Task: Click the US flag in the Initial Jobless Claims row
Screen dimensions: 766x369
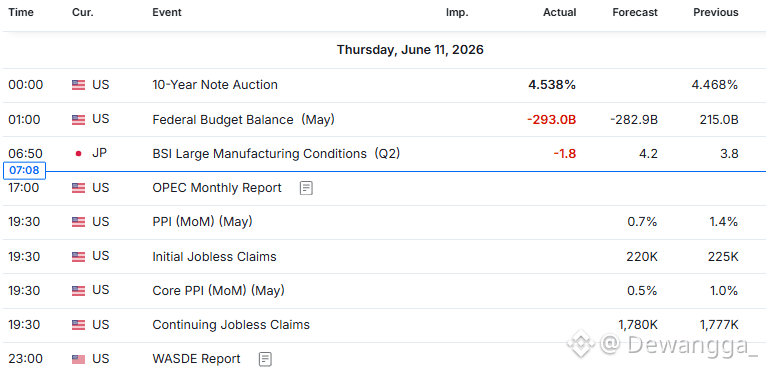Action: (78, 257)
